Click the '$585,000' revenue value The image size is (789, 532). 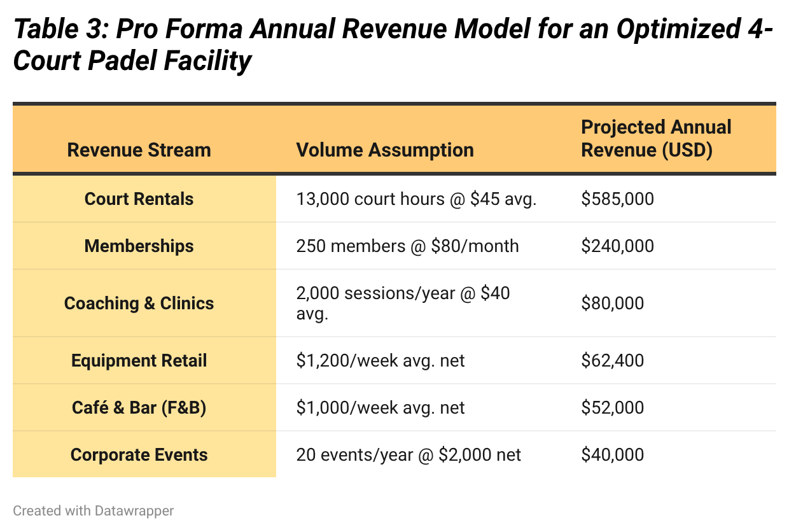617,199
